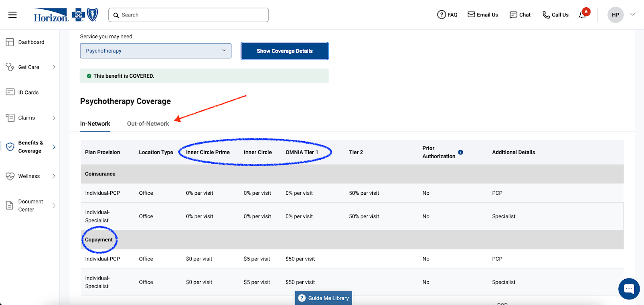Click the Dashboard layout icon
The height and width of the screenshot is (305, 644).
click(x=10, y=42)
